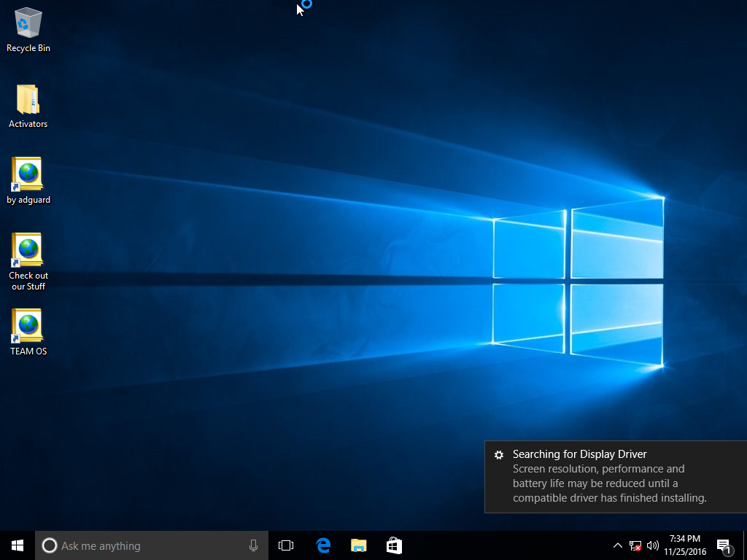Click the network status tray icon
Screen dimensions: 747x560
[x=635, y=545]
